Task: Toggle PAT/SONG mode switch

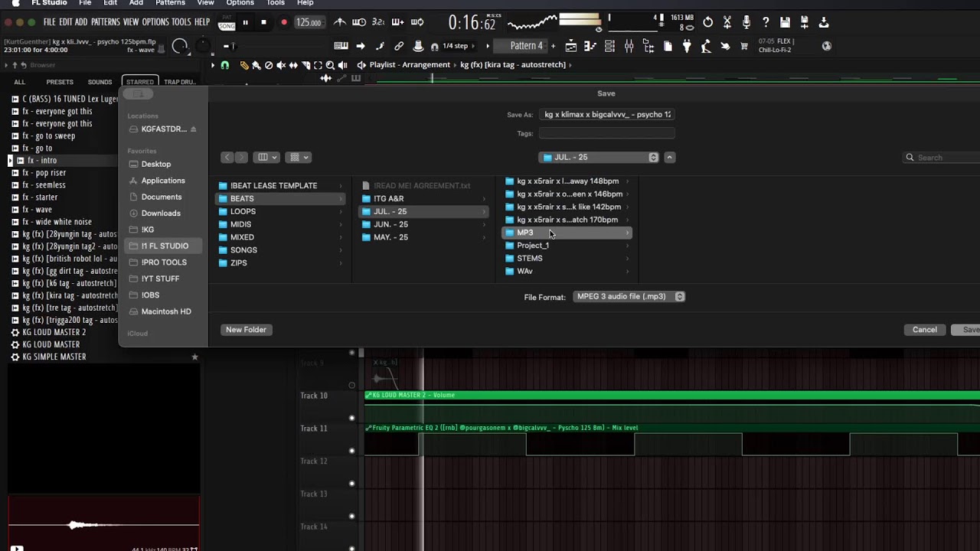Action: tap(227, 22)
